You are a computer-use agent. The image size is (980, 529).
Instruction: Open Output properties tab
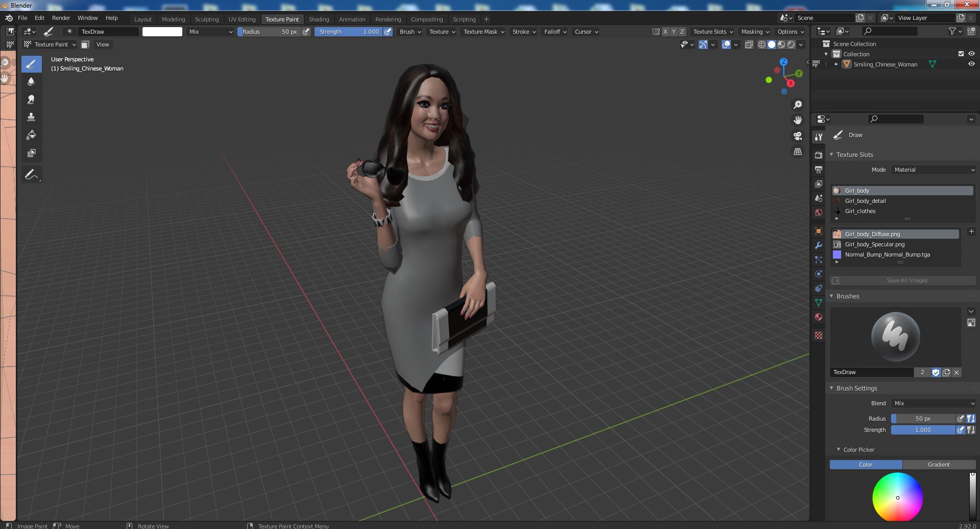pos(819,169)
